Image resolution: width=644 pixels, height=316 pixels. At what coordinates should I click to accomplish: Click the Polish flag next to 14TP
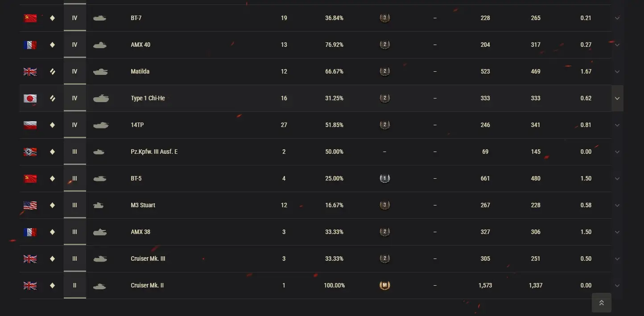[30, 125]
